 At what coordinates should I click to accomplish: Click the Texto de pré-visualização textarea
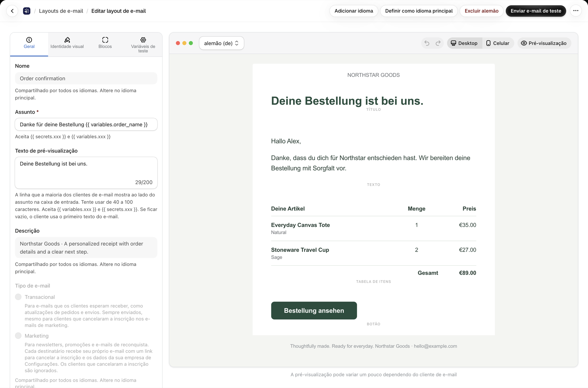86,173
